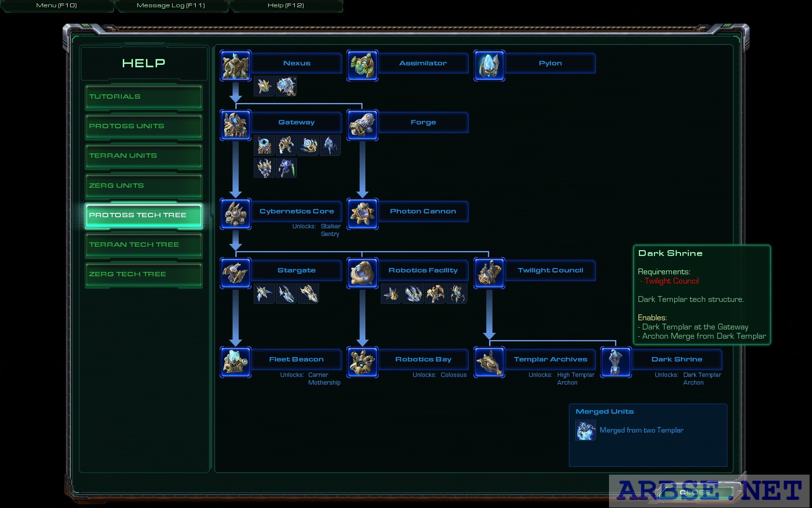The height and width of the screenshot is (508, 812).
Task: Click the Gateway building icon
Action: tap(235, 125)
